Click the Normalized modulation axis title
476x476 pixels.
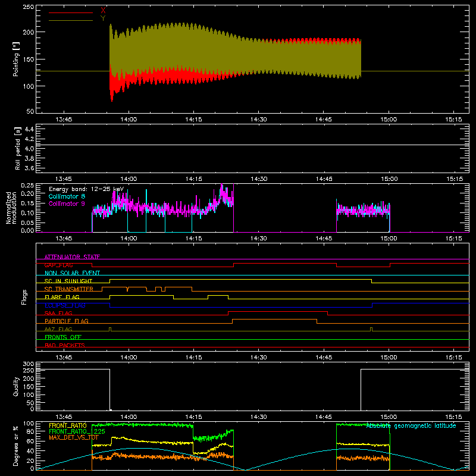point(11,208)
